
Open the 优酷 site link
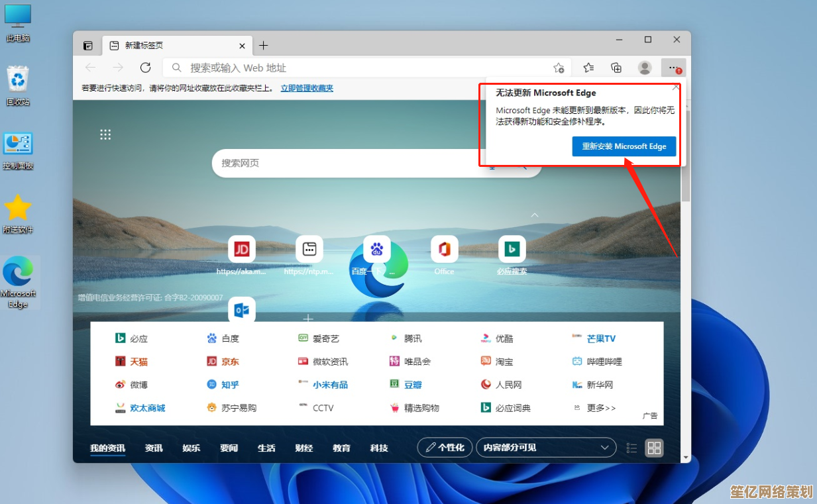[497, 338]
